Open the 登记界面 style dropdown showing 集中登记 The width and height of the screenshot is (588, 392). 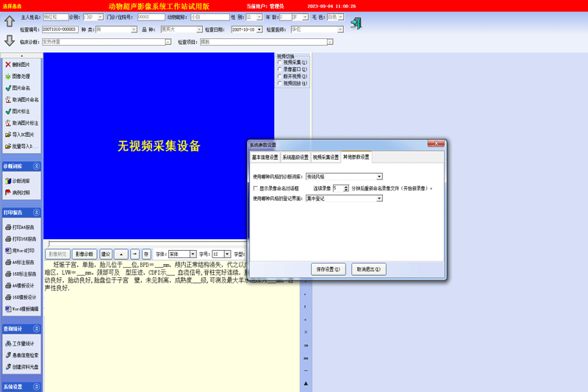tap(379, 199)
